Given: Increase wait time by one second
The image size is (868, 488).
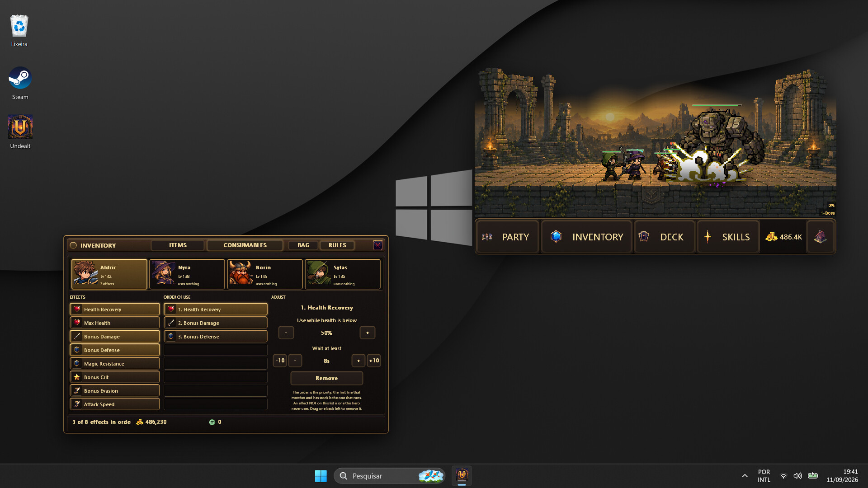Looking at the screenshot, I should pyautogui.click(x=359, y=361).
